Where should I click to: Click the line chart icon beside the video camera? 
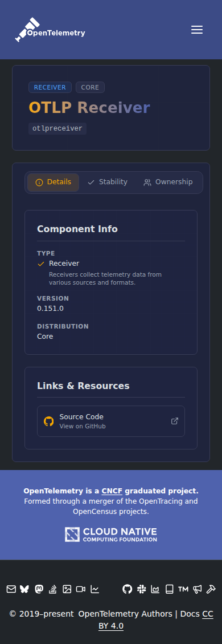pos(95,589)
